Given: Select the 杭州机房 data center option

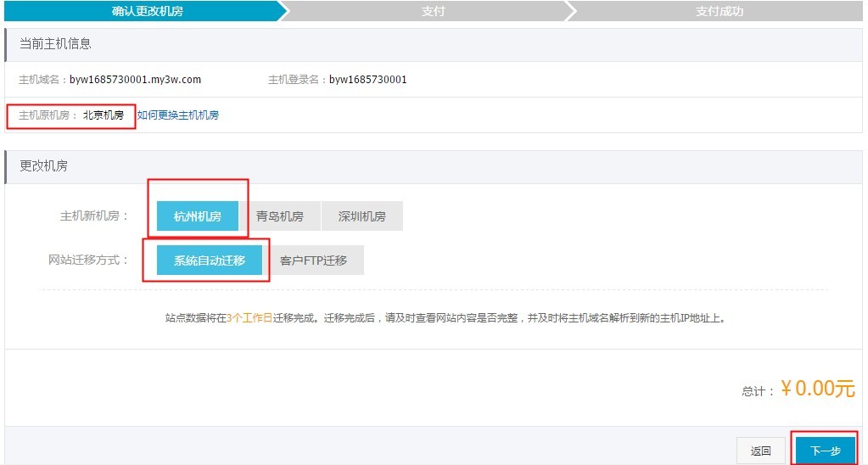Looking at the screenshot, I should tap(197, 216).
